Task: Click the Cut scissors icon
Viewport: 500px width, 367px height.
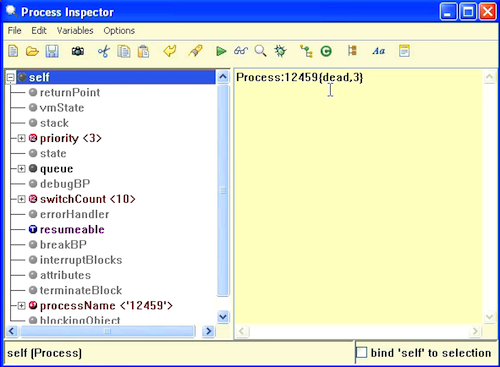Action: (104, 51)
